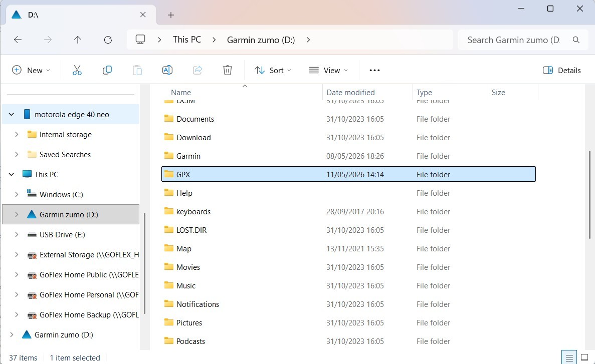The image size is (595, 364).
Task: Open the See more three-dots menu
Action: coord(374,70)
